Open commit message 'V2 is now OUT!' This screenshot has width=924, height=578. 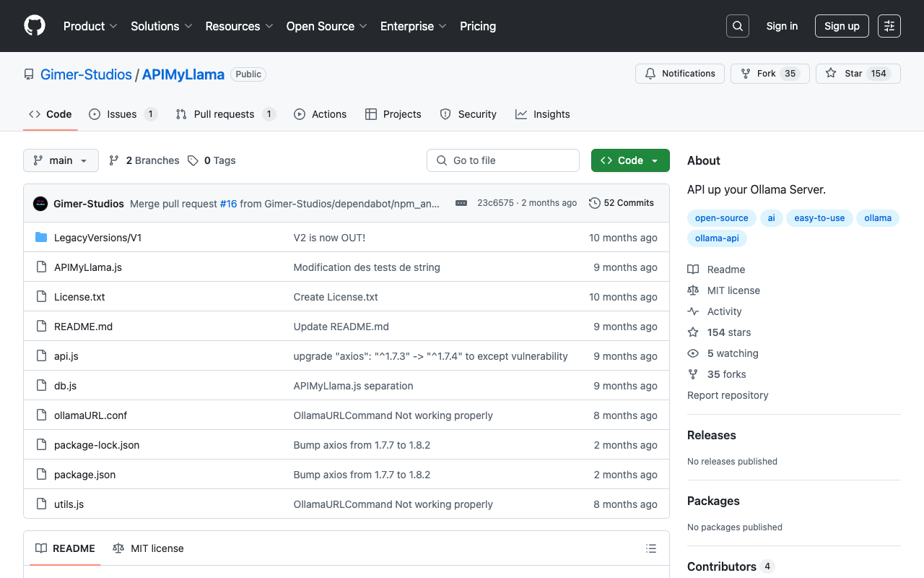[x=329, y=238]
